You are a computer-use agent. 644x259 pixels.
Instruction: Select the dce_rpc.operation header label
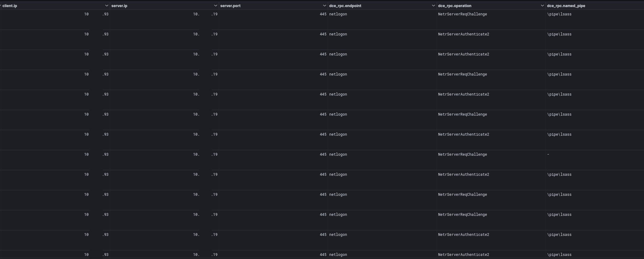tap(455, 6)
